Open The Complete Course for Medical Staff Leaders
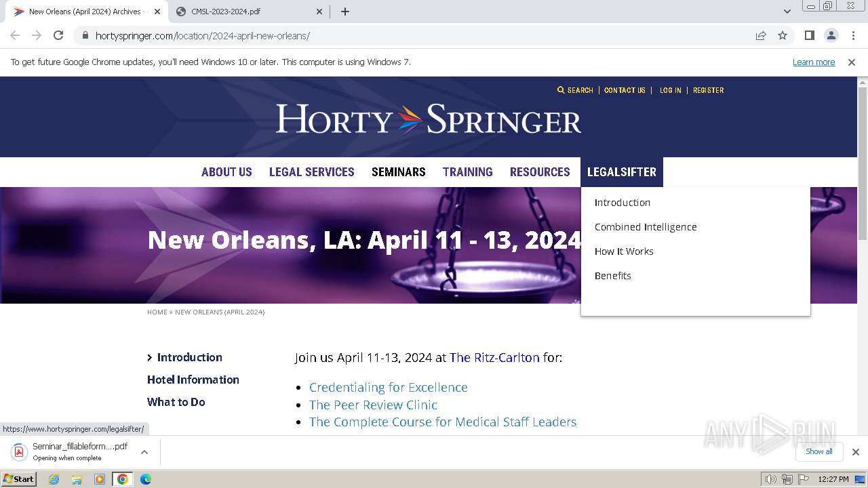 click(443, 422)
